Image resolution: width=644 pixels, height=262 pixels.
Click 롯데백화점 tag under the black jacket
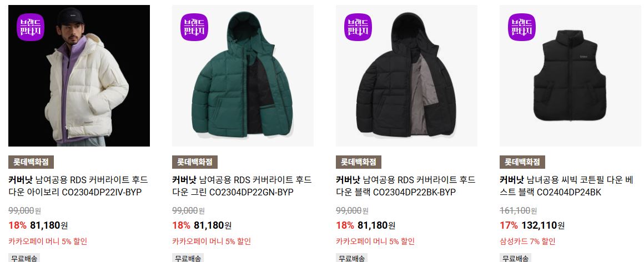pyautogui.click(x=359, y=162)
